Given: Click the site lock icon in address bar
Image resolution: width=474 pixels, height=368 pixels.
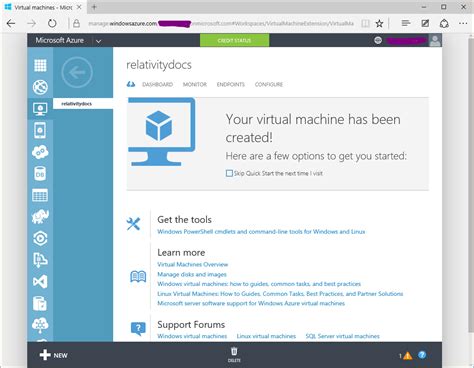Looking at the screenshot, I should (x=76, y=23).
